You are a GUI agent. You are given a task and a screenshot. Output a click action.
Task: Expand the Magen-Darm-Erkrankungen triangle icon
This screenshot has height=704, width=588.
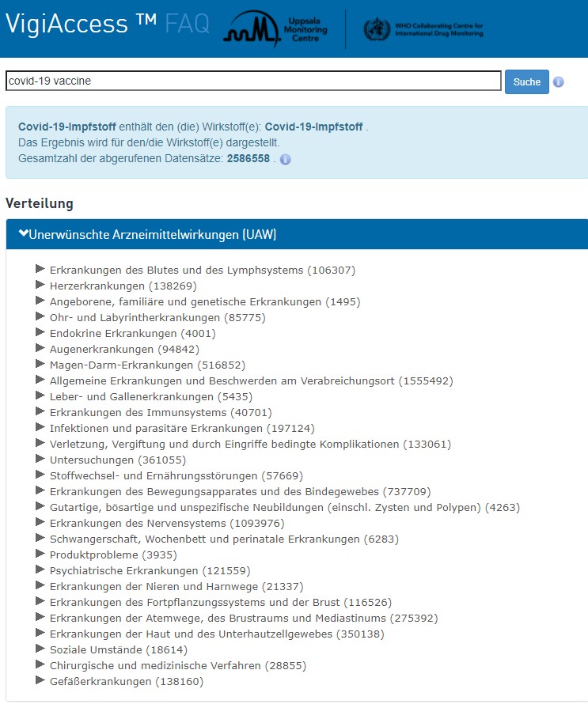(40, 364)
